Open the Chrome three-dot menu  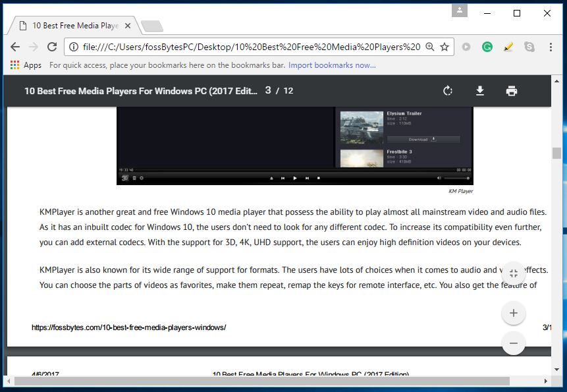[551, 47]
